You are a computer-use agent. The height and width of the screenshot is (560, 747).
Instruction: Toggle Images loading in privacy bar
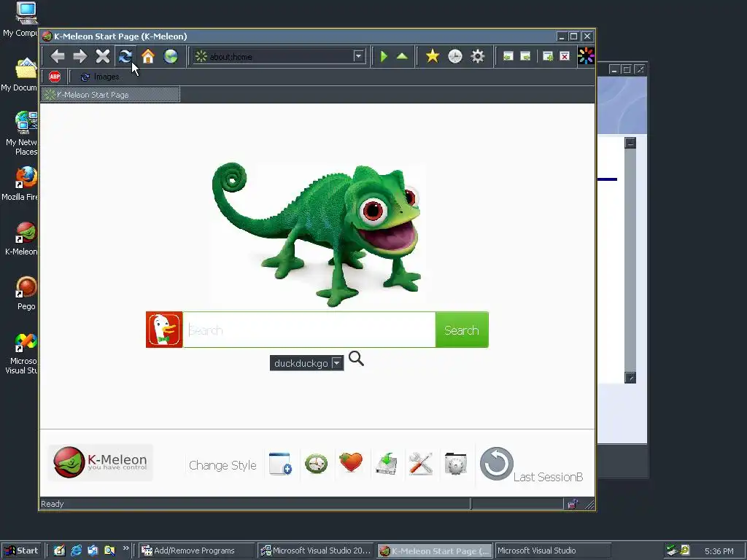point(100,77)
